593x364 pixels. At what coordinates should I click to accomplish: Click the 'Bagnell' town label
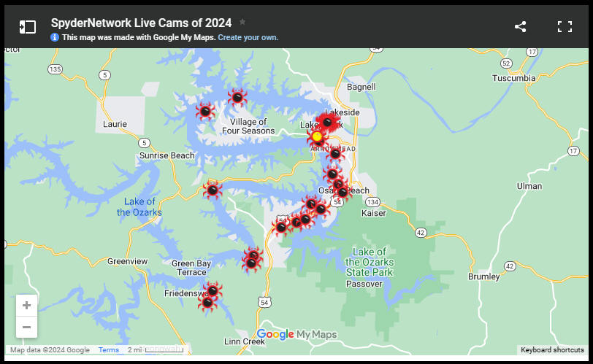coord(361,88)
